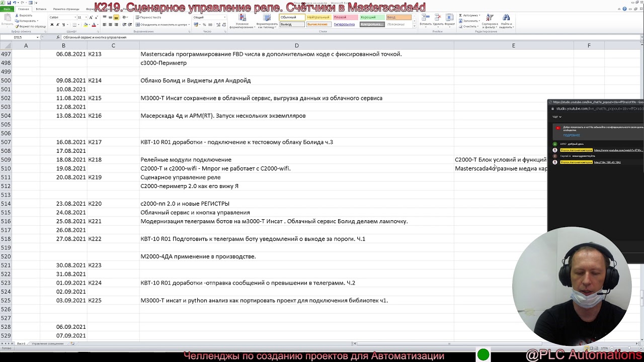Click the Insert cells (Вставить) button
The width and height of the screenshot is (644, 362).
[x=425, y=20]
